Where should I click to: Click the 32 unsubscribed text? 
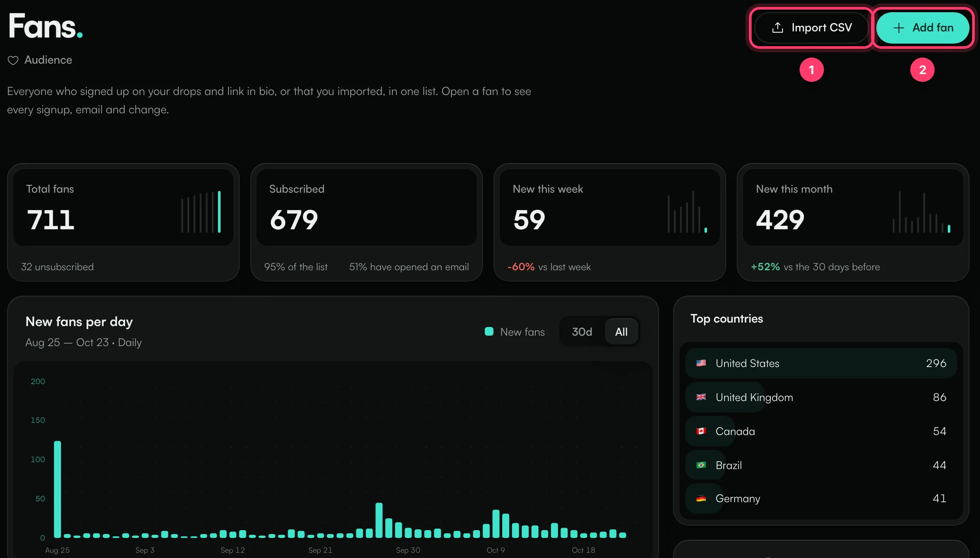57,267
